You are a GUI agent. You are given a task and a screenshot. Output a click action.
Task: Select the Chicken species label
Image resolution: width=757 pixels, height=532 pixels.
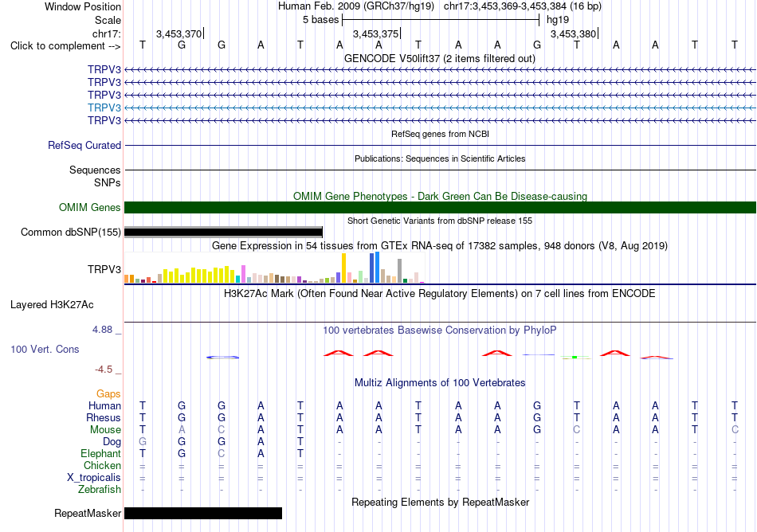[102, 465]
